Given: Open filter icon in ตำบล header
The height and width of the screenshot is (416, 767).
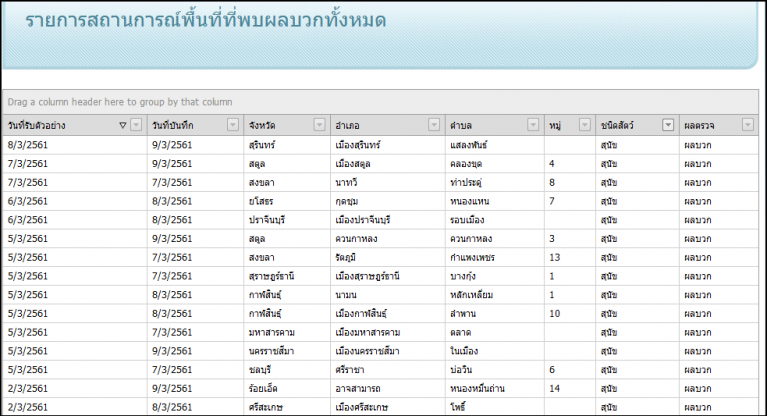Looking at the screenshot, I should coord(533,125).
